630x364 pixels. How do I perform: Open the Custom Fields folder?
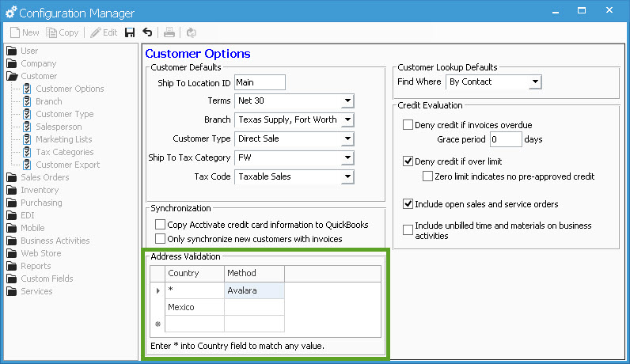pos(40,279)
